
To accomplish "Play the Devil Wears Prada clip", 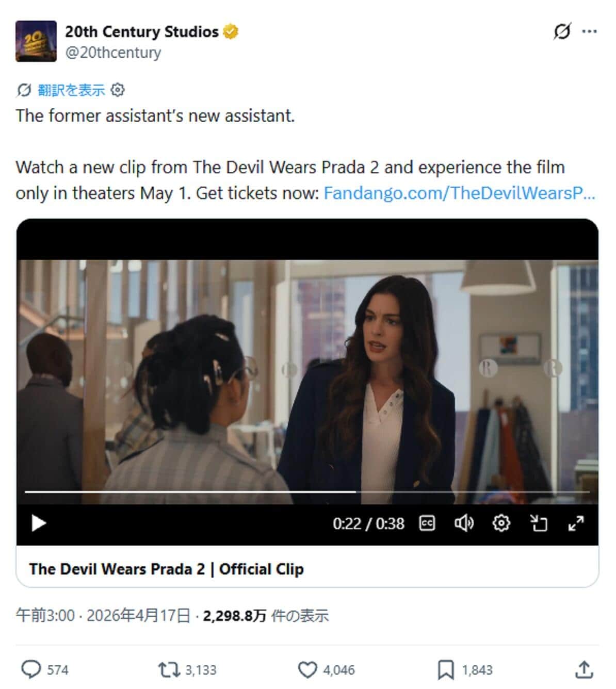I will (x=39, y=523).
